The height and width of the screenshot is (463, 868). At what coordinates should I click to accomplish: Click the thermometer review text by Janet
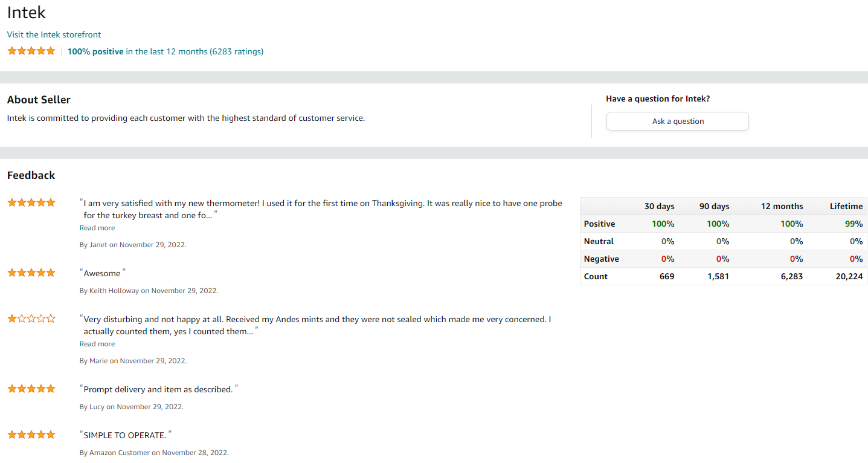tap(321, 209)
